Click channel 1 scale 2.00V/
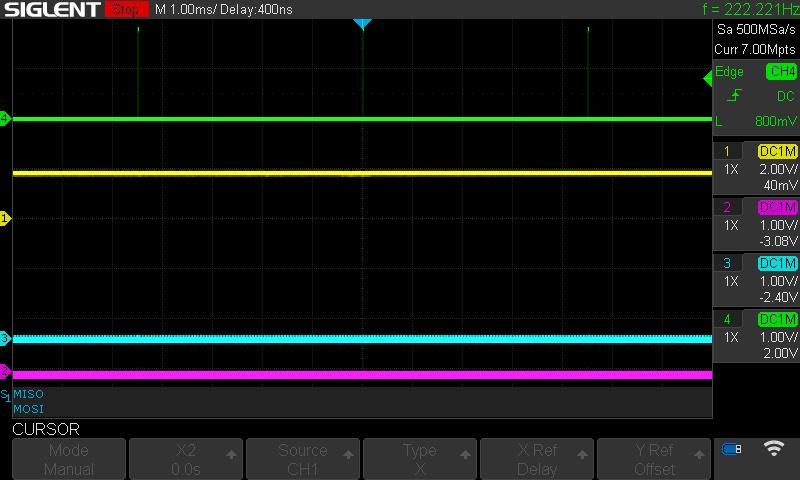 tap(778, 169)
